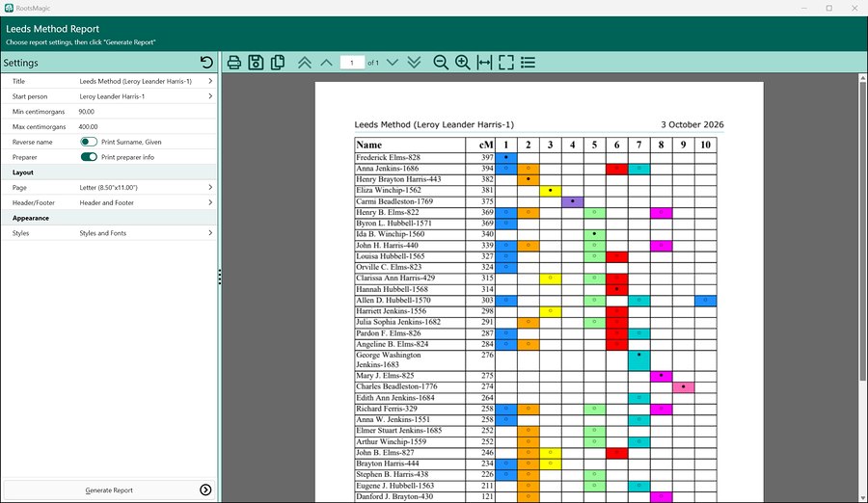Image resolution: width=868 pixels, height=503 pixels.
Task: Go to next page single down arrow
Action: [393, 63]
